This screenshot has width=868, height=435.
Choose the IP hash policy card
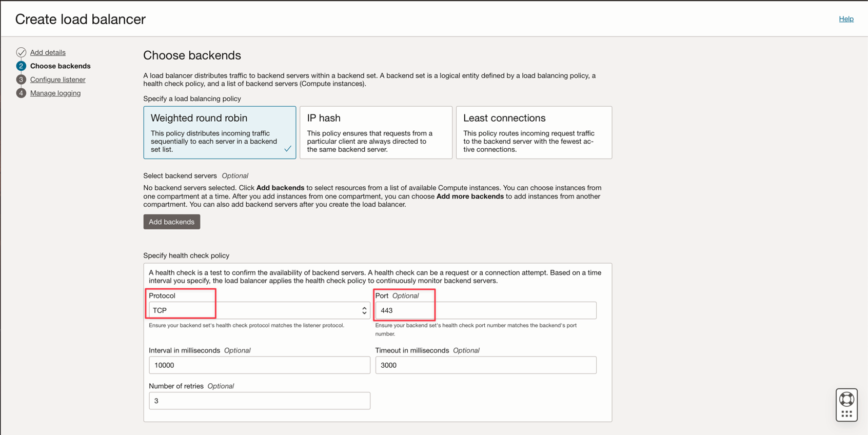(x=376, y=132)
